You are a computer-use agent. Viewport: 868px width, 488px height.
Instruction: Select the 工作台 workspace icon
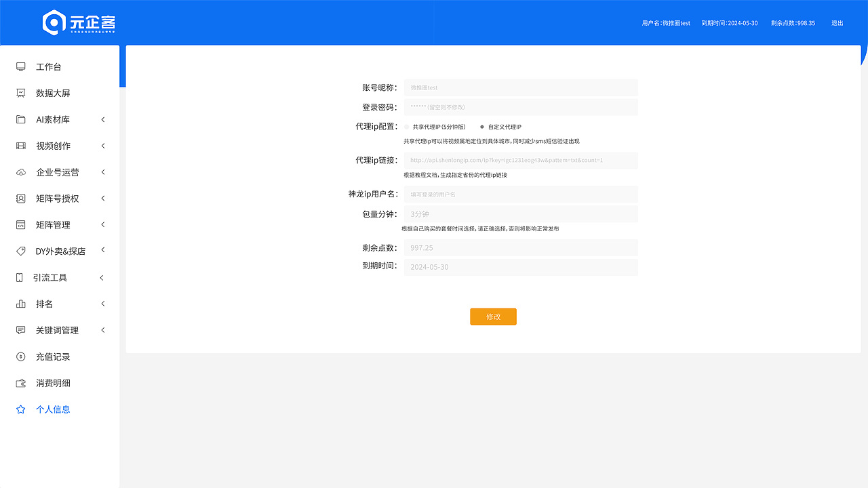click(20, 66)
